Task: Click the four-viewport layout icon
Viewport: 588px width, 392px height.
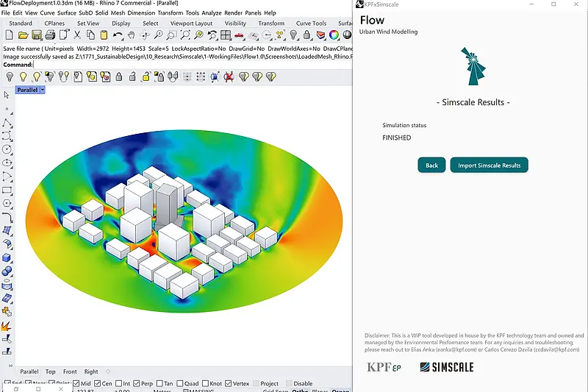Action: [x=226, y=35]
